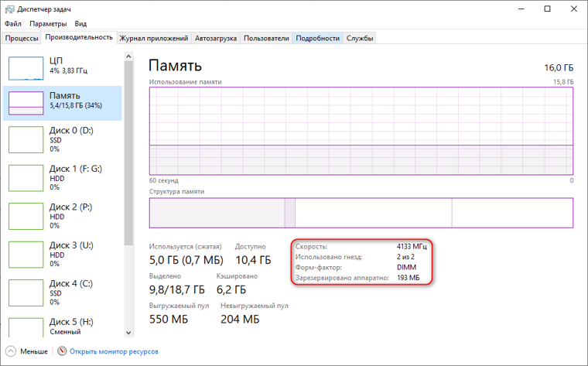Collapse view with the Меньше chevron

point(11,351)
